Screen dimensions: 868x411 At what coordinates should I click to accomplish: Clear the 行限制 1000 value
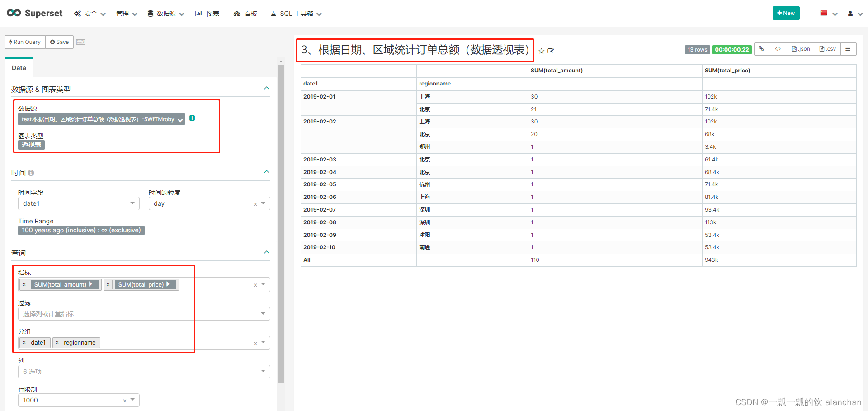tap(125, 401)
